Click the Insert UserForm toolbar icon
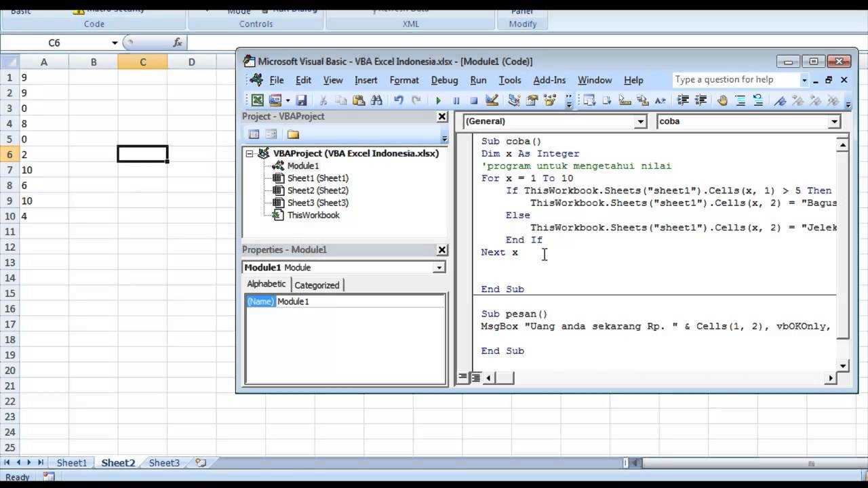 (x=275, y=100)
